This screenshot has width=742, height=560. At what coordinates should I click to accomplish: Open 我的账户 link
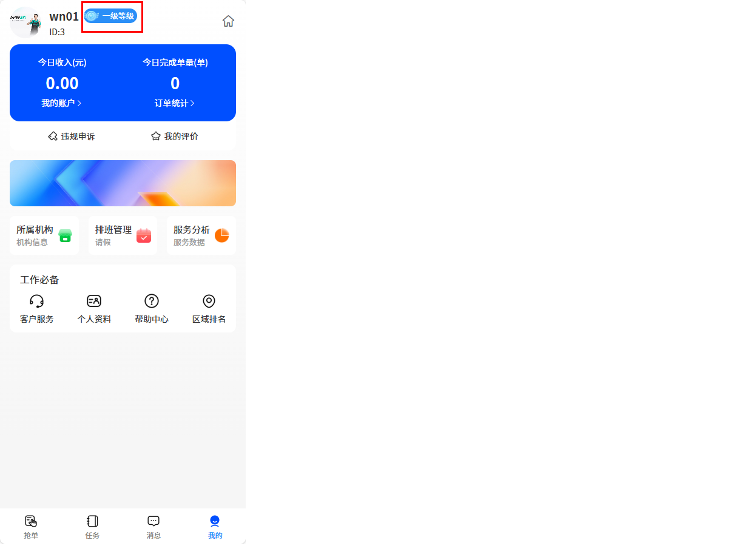61,103
